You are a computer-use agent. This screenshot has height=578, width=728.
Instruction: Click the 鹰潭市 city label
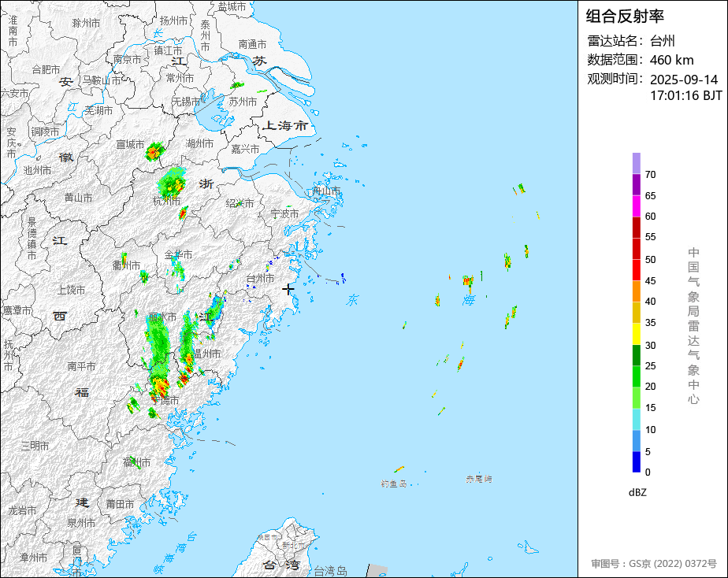17,310
